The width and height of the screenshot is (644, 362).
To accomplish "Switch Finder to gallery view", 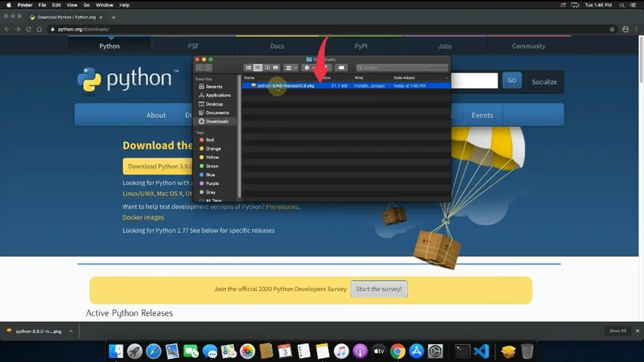I will coord(276,68).
